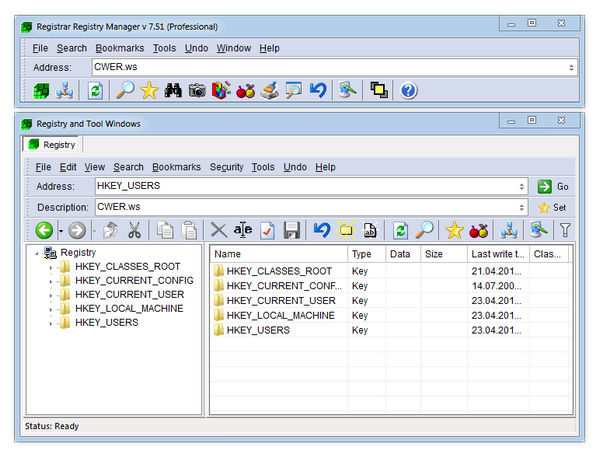Open Bookmarks menu in top menu bar
The width and height of the screenshot is (600, 458).
pos(119,48)
